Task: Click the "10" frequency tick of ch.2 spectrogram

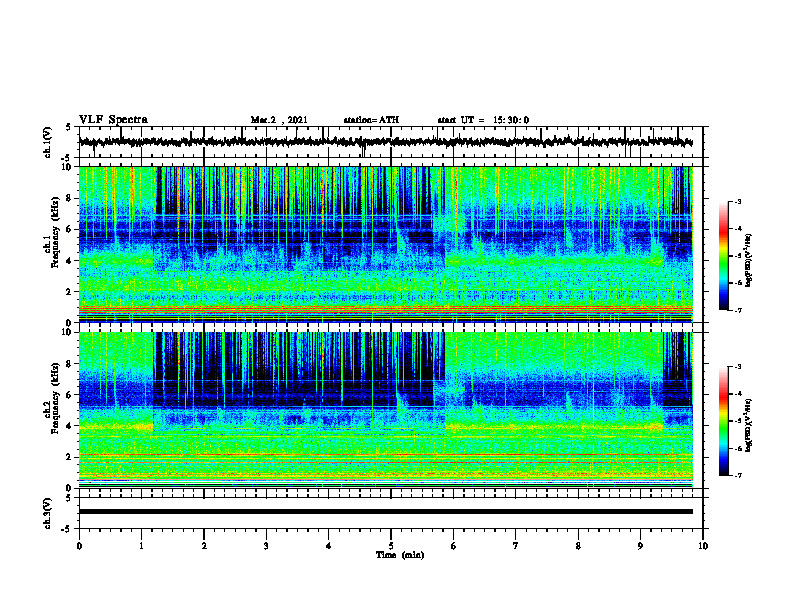Action: (x=68, y=332)
